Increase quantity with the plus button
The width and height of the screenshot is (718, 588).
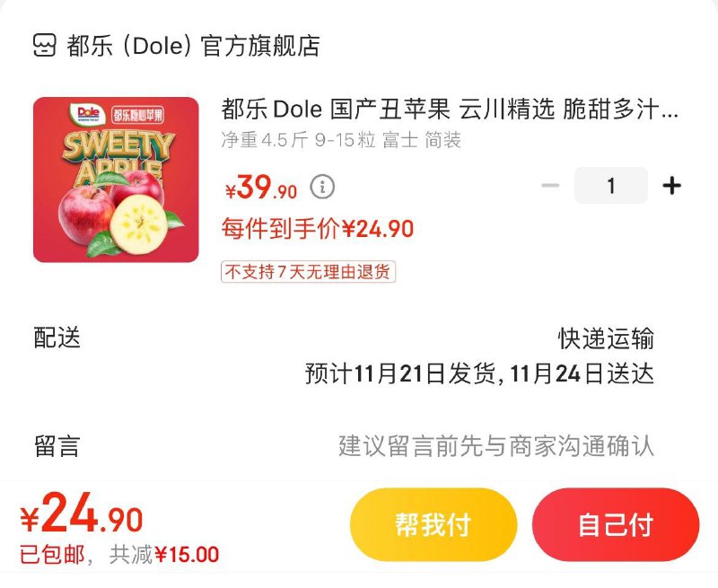[x=671, y=186]
